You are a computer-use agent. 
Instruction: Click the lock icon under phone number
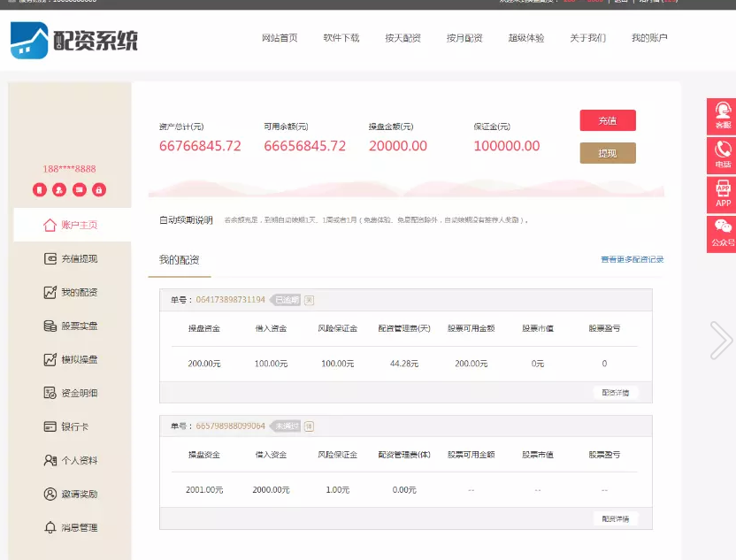tap(99, 189)
